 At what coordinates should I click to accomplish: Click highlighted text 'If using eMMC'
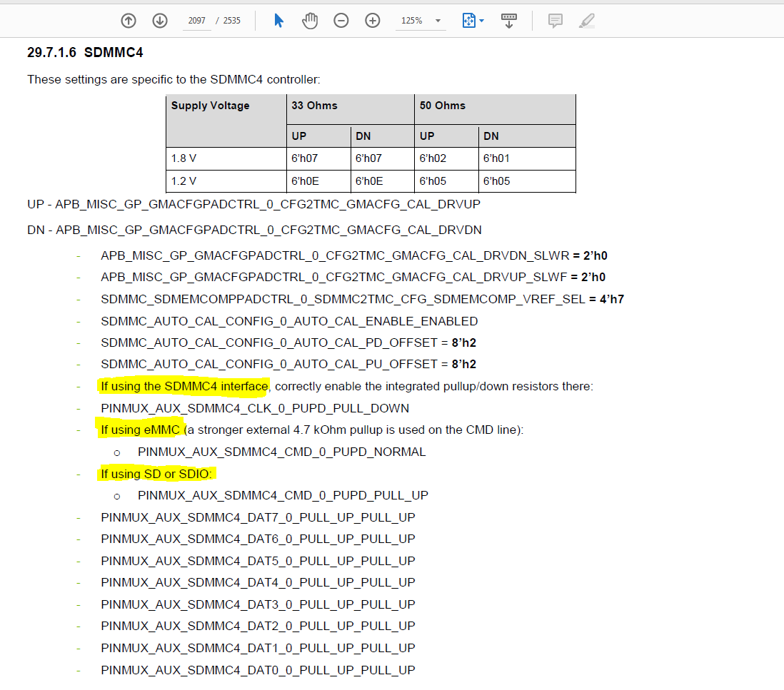tap(140, 430)
